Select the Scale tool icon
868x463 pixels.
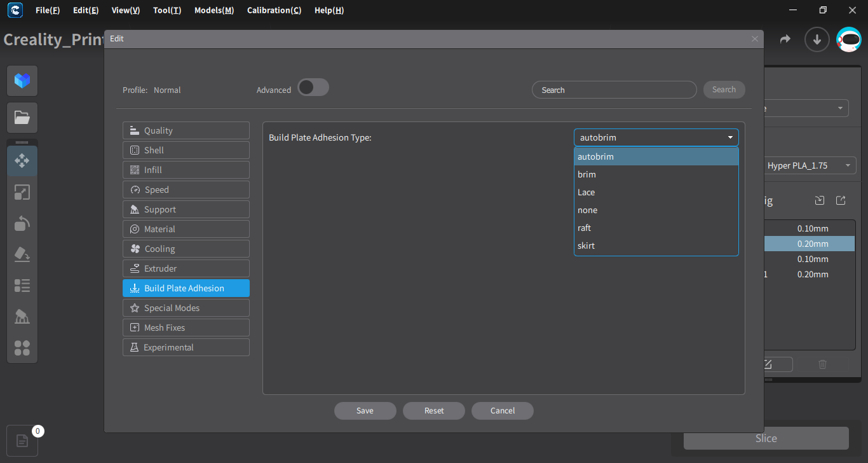[x=22, y=192]
